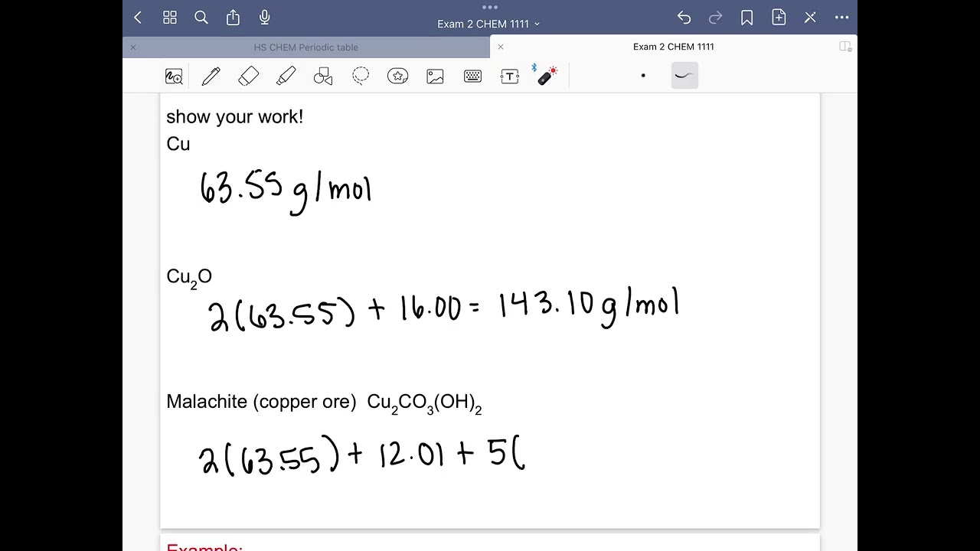Add a new page
Image resolution: width=980 pixels, height=551 pixels.
(779, 18)
